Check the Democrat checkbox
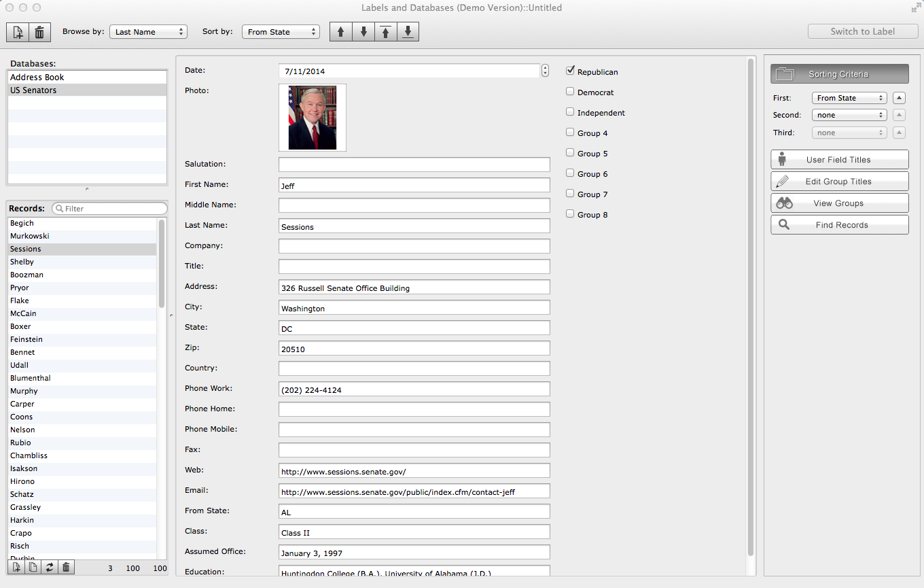 click(x=571, y=91)
